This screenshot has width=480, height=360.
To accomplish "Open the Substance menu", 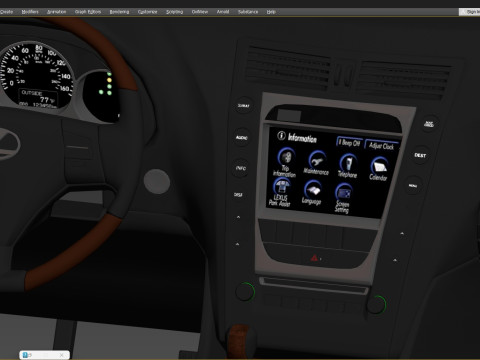I will [x=248, y=12].
